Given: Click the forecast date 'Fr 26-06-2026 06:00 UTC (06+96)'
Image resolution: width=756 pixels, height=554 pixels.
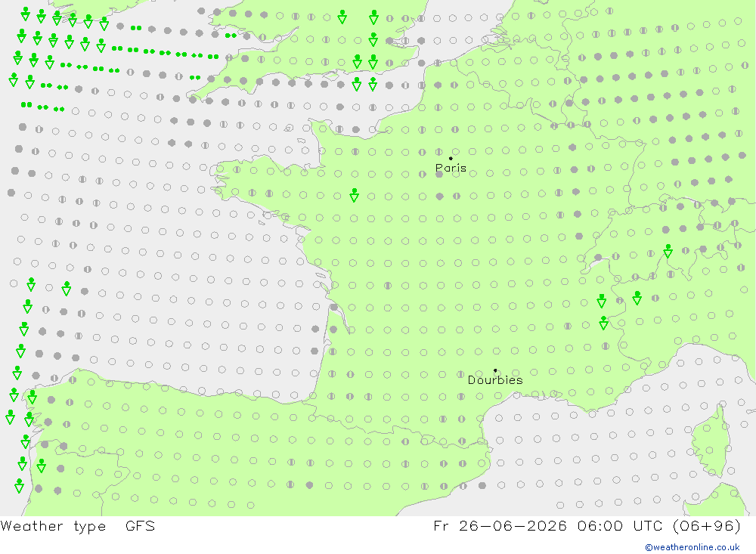Looking at the screenshot, I should coord(587,526).
